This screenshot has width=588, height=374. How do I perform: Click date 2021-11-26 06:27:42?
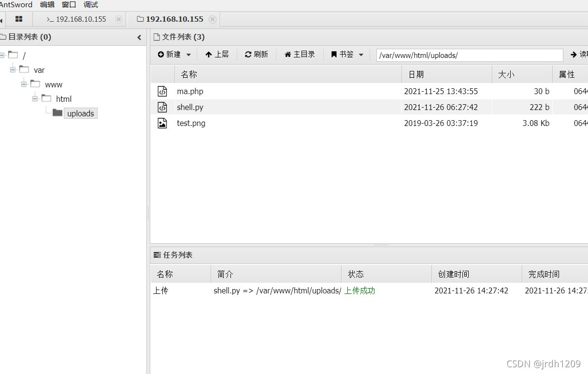(x=441, y=107)
